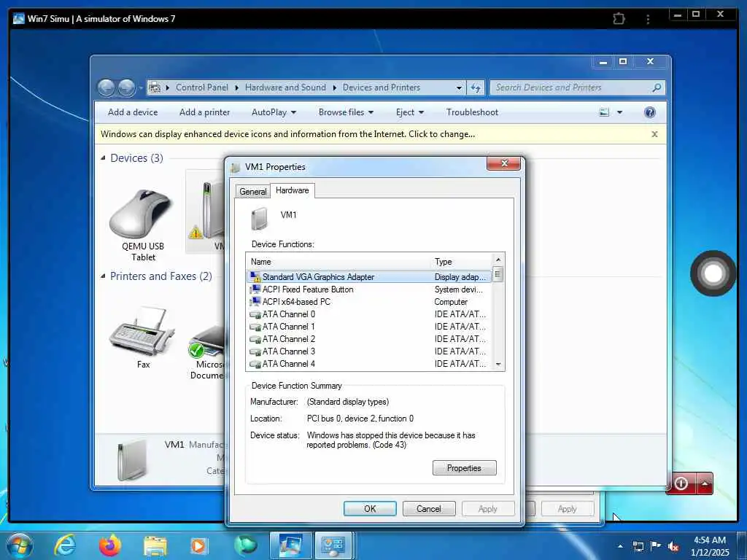Screen dimensions: 747x560
Task: Click the Action Center flag icon
Action: [x=656, y=546]
